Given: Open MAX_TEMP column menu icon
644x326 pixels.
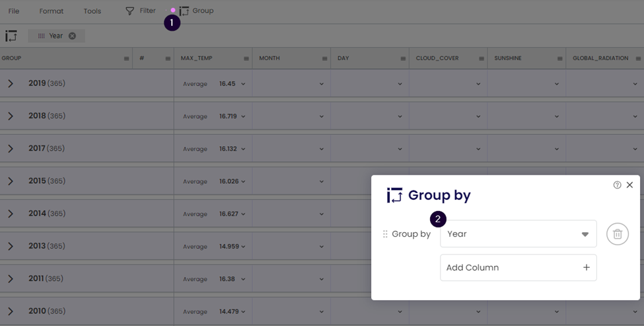Looking at the screenshot, I should click(246, 59).
